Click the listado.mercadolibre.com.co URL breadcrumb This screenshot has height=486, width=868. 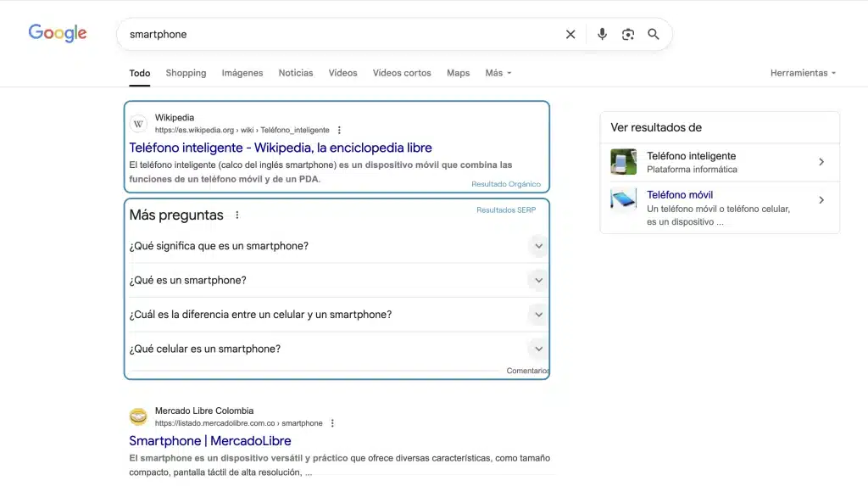(x=238, y=423)
